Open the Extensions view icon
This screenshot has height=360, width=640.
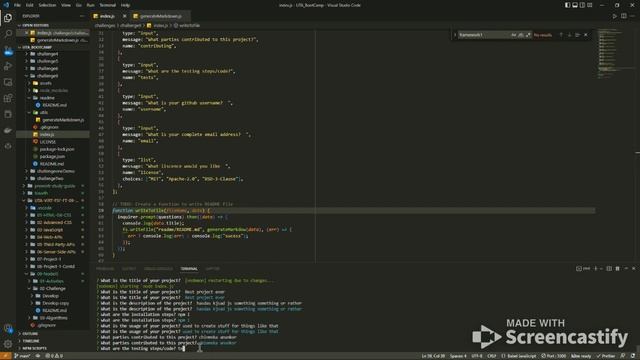tap(8, 98)
